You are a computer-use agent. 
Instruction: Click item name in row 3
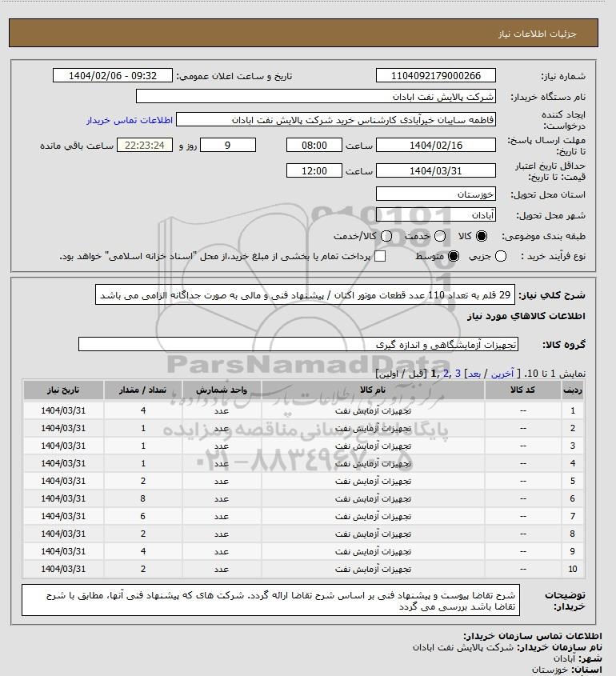[x=373, y=446]
